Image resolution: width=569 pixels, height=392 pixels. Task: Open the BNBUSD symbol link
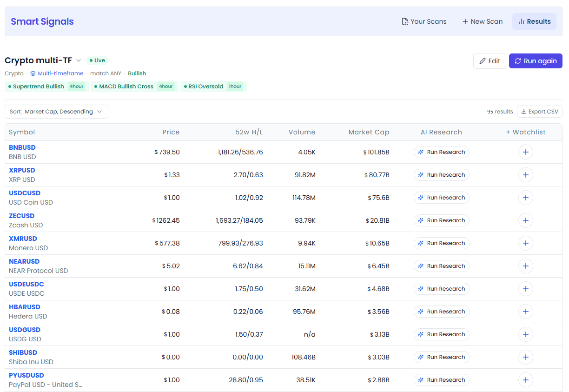tap(22, 147)
